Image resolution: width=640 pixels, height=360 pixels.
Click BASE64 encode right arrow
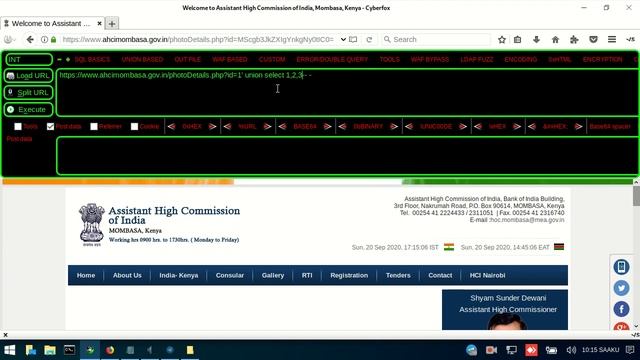[x=327, y=127]
